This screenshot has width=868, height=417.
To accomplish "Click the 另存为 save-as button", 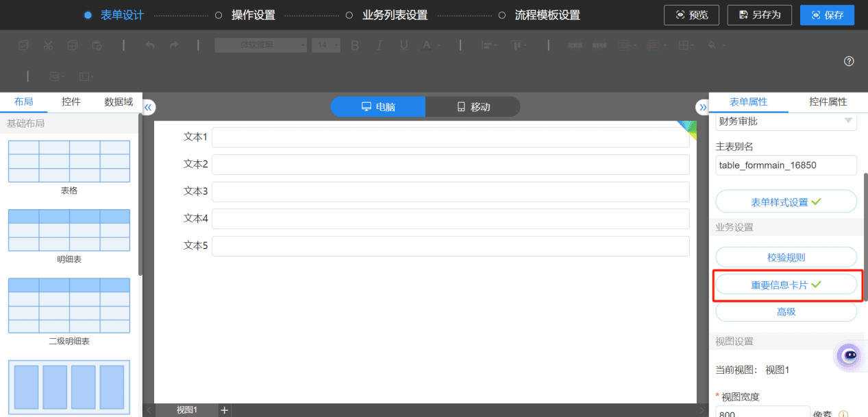I will (x=759, y=15).
